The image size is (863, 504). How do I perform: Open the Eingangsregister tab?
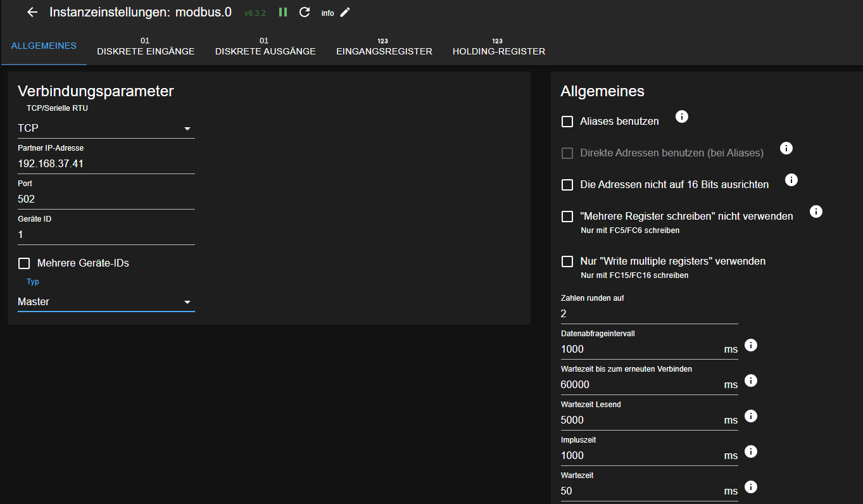pos(384,47)
